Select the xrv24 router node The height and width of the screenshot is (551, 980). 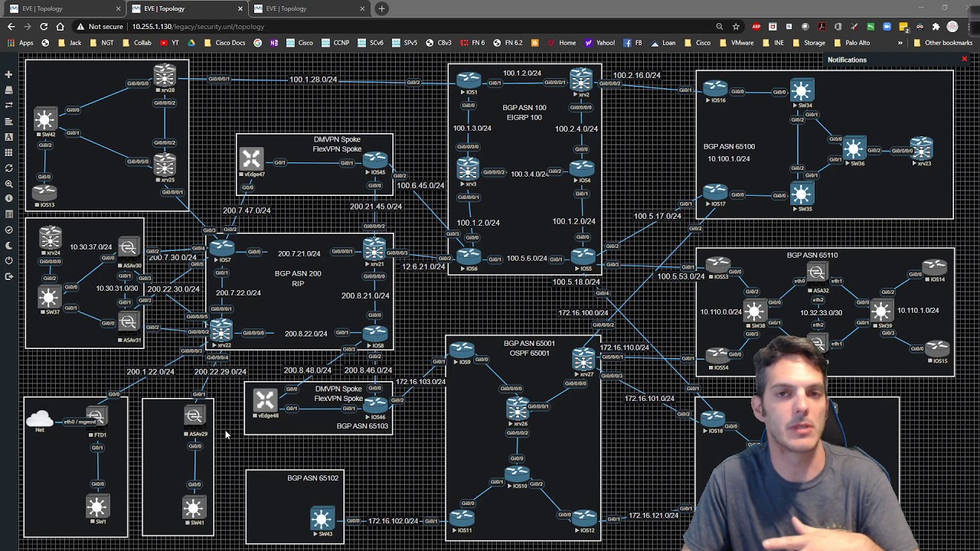pos(51,237)
